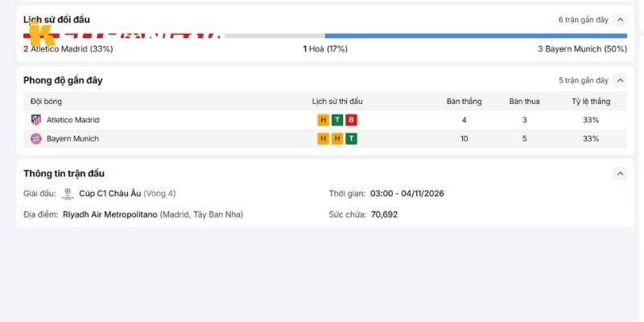Viewport: 644px width, 322px height.
Task: Click the 'Phong độ gần đây' section title
Action: tap(63, 80)
